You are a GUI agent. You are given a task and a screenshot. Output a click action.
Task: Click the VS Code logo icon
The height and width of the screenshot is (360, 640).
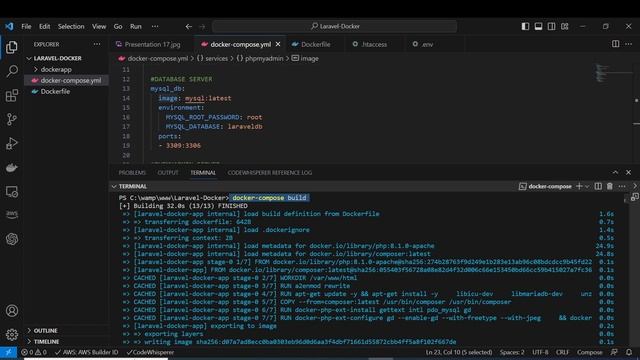[x=9, y=26]
